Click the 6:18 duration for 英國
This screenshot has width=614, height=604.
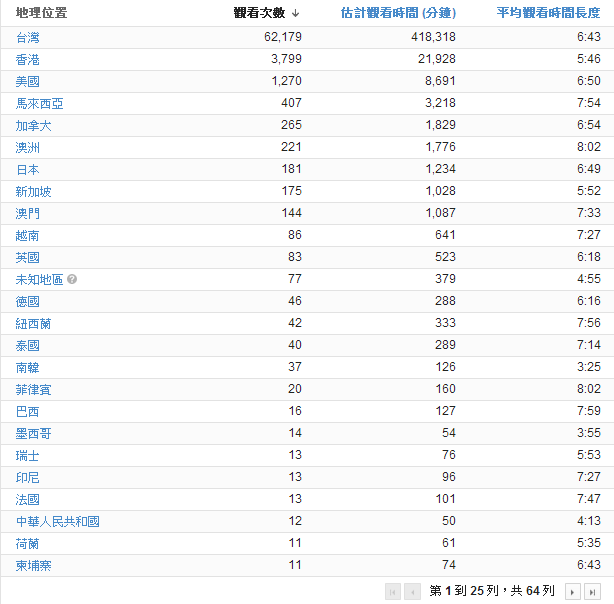click(589, 257)
